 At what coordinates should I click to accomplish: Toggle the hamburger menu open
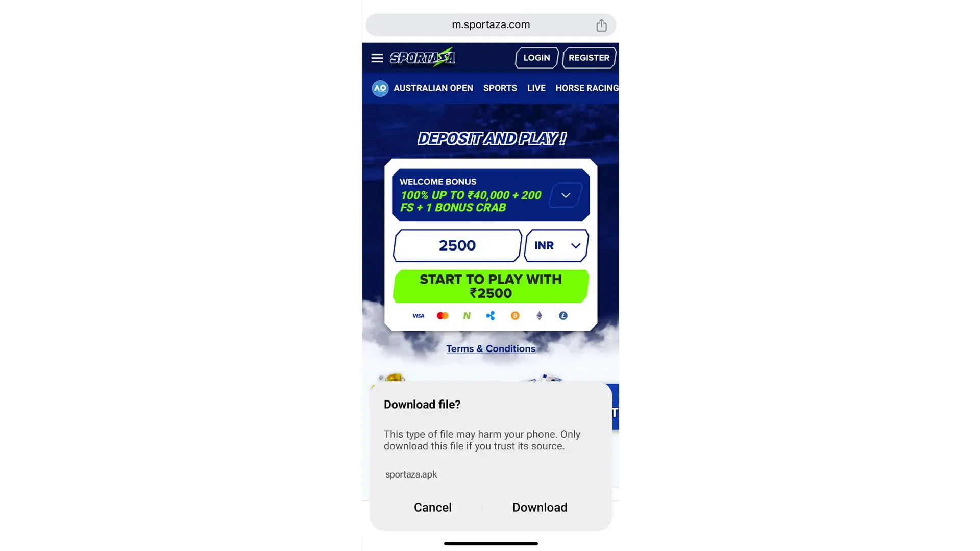[377, 57]
